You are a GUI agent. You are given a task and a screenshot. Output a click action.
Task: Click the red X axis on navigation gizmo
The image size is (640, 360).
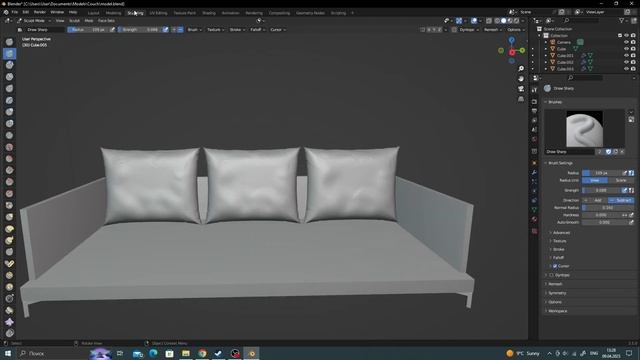[512, 52]
